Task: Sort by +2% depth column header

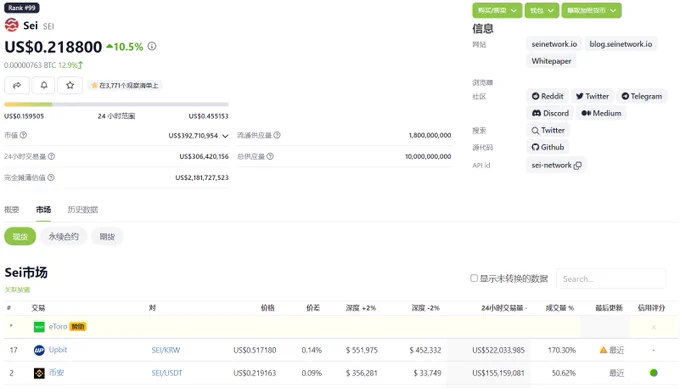Action: click(361, 308)
